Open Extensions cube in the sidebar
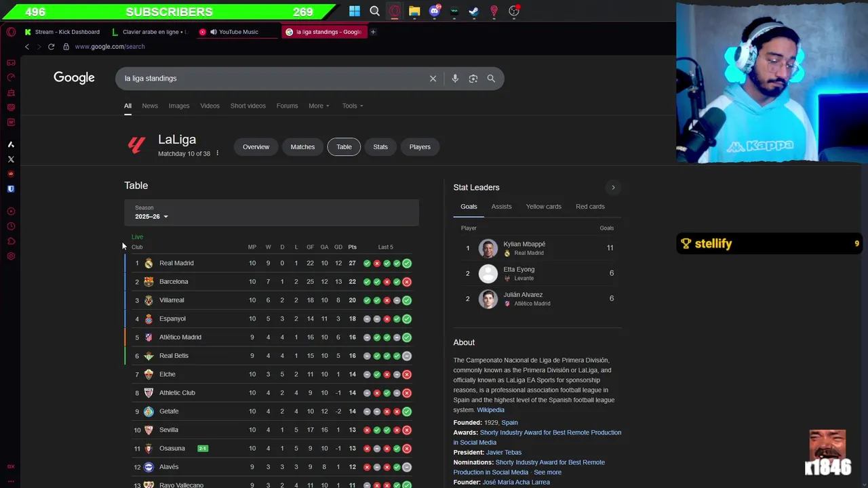 click(x=11, y=241)
